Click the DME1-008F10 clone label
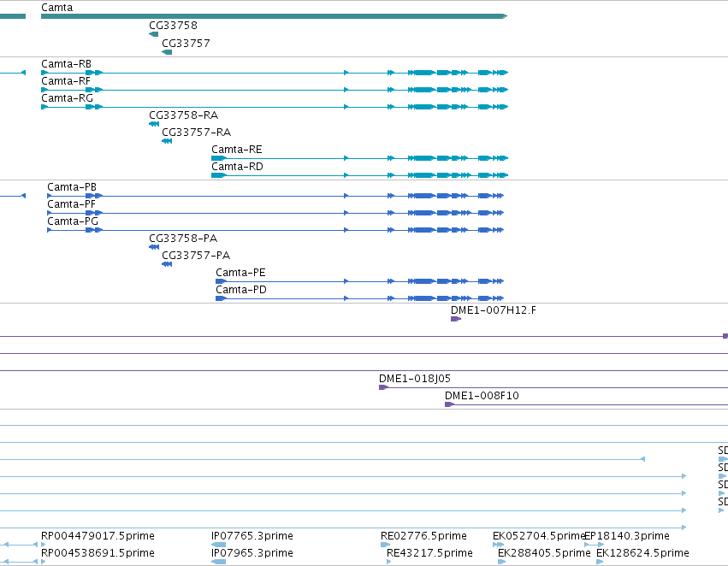The width and height of the screenshot is (728, 566). [x=482, y=396]
